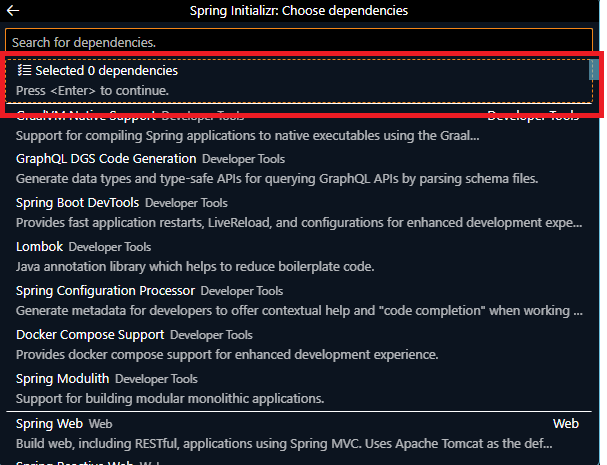Choose GraphQL DGS Code Generation dependency
The width and height of the screenshot is (607, 465).
[x=106, y=159]
